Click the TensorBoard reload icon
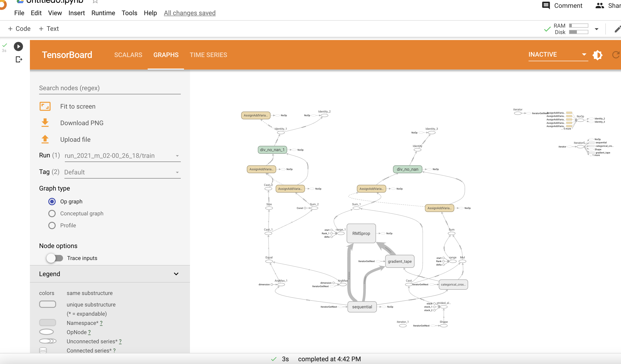Image resolution: width=621 pixels, height=364 pixels. pos(616,55)
